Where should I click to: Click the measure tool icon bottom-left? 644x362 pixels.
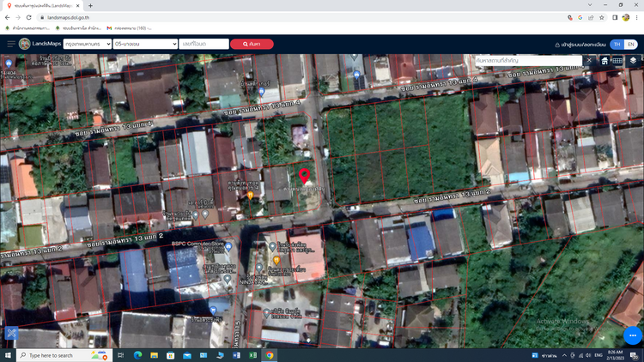click(11, 333)
